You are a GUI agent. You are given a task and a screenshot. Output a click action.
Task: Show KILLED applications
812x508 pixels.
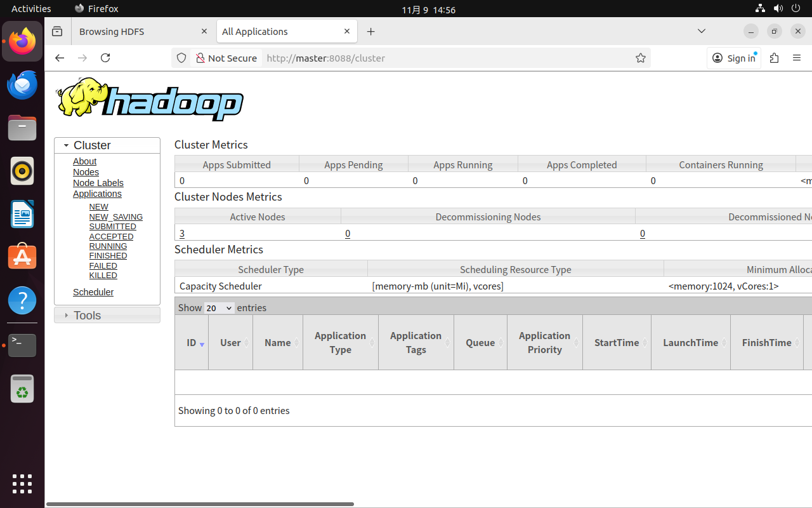click(103, 275)
